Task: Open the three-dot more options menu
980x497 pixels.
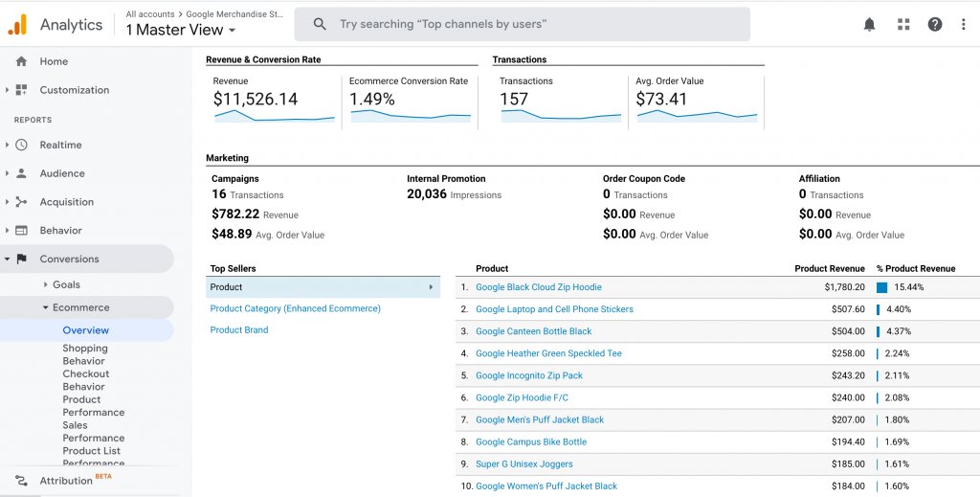Action: (x=963, y=24)
